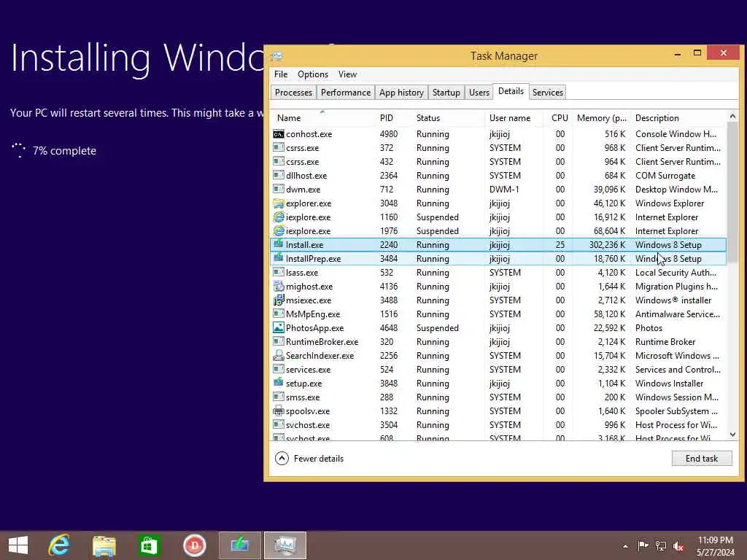Image resolution: width=747 pixels, height=560 pixels.
Task: Select csrss.exe with PID 372
Action: 498,148
